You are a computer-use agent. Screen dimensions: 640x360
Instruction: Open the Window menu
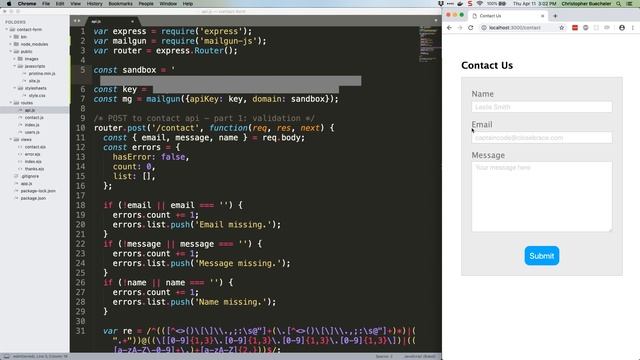(168, 4)
